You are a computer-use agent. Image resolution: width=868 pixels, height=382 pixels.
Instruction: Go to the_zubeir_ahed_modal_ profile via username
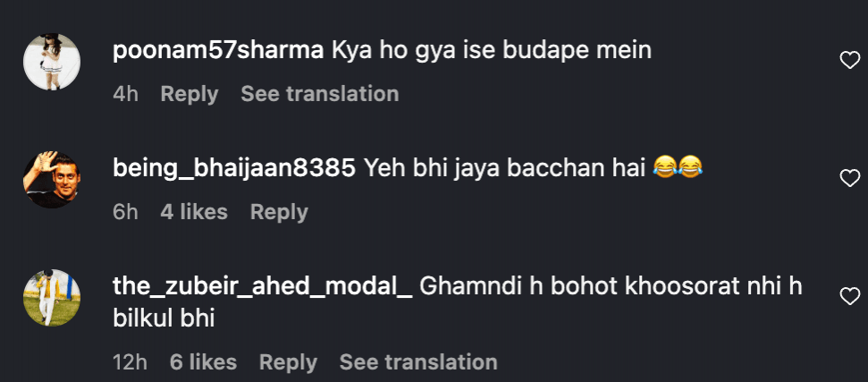[x=262, y=287]
